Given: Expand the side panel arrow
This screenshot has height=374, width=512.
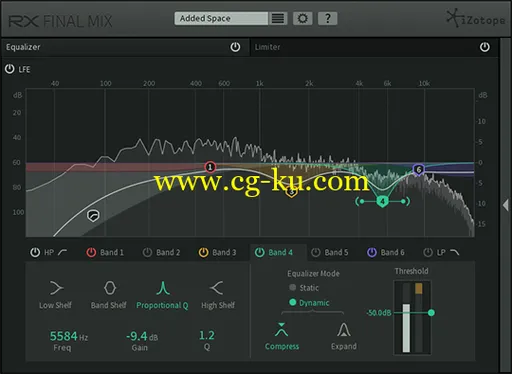Looking at the screenshot, I should pyautogui.click(x=505, y=205).
